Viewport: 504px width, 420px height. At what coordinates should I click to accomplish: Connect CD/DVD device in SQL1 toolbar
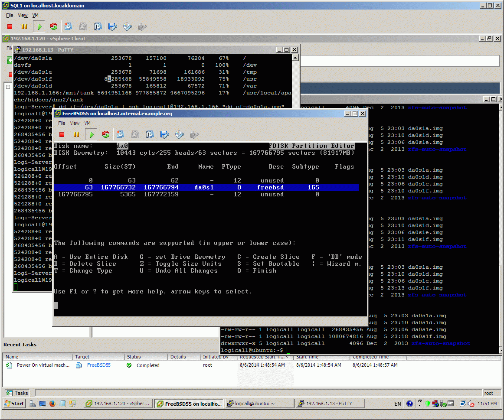click(x=128, y=26)
